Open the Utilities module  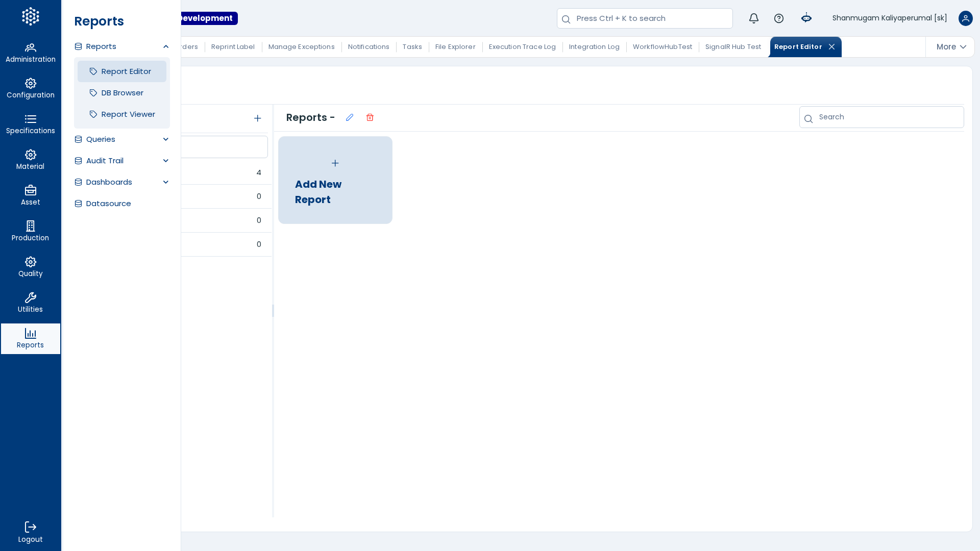31,303
